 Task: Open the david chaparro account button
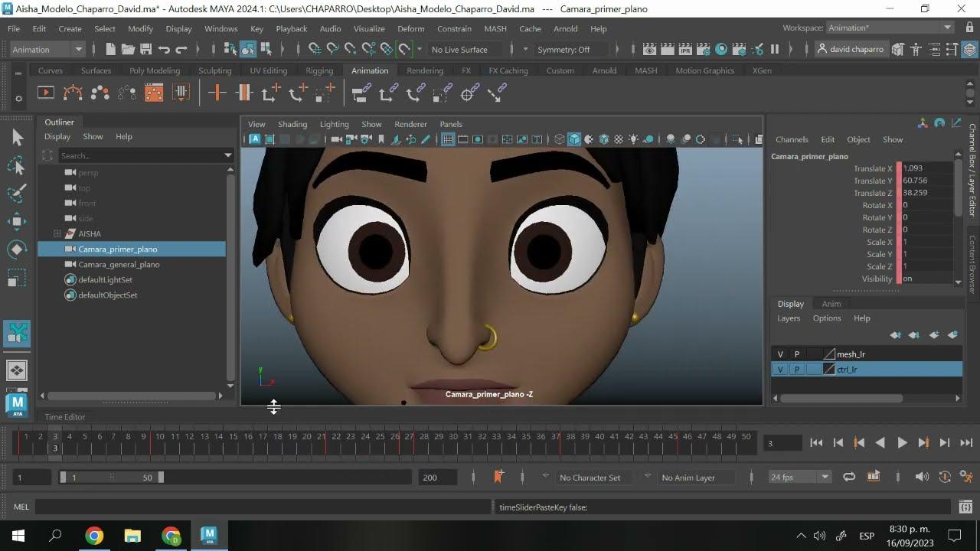(x=851, y=49)
